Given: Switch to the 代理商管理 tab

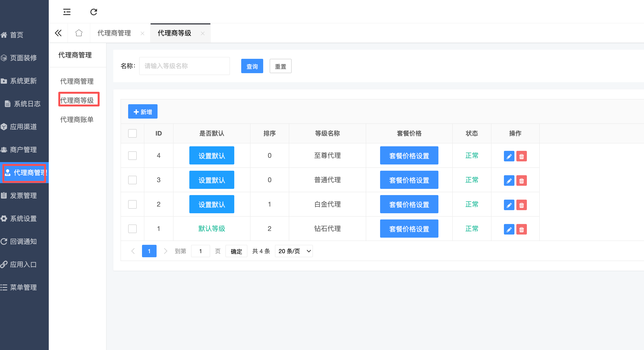Looking at the screenshot, I should tap(114, 33).
